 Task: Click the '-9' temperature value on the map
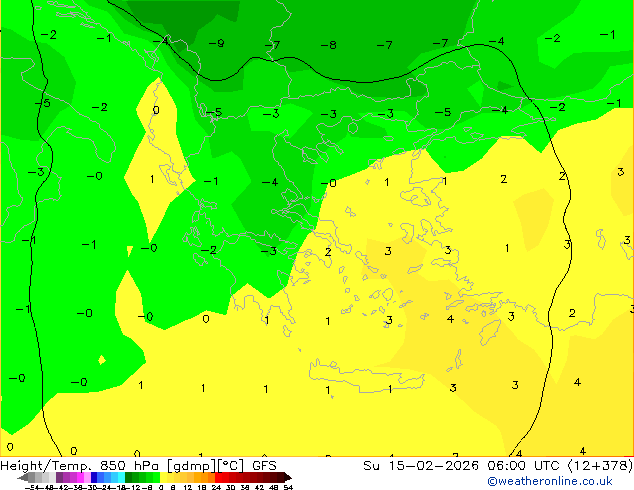[x=217, y=43]
